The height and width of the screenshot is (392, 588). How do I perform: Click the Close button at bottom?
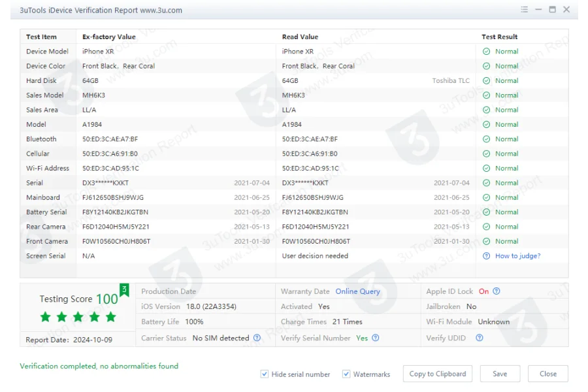[x=548, y=374]
